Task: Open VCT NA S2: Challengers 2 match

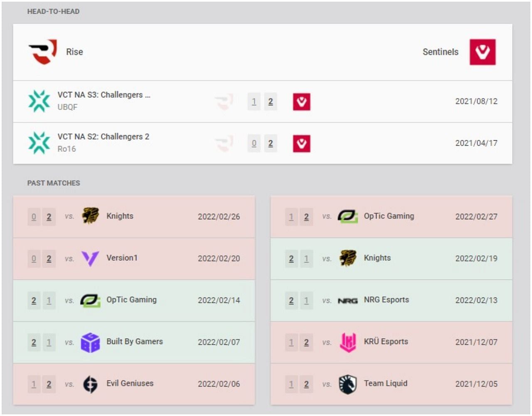Action: pos(263,143)
